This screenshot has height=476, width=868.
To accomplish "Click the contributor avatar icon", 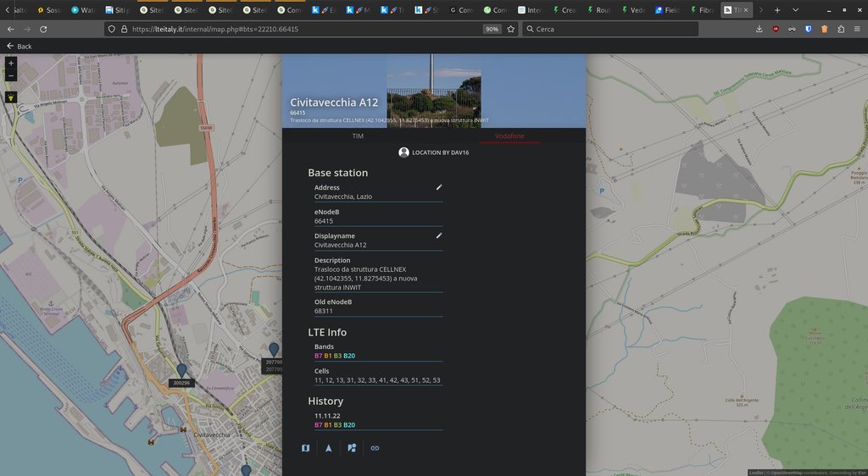I will point(403,152).
